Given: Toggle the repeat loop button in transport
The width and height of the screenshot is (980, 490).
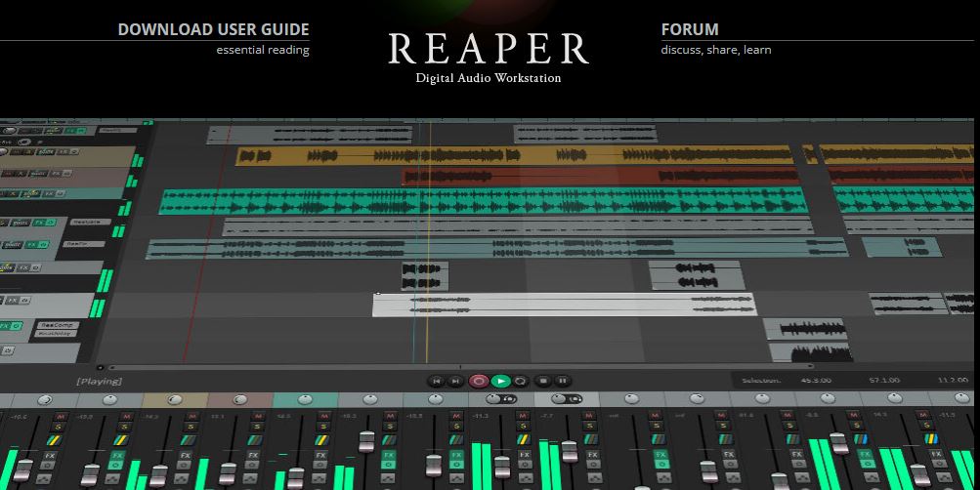Looking at the screenshot, I should [521, 381].
